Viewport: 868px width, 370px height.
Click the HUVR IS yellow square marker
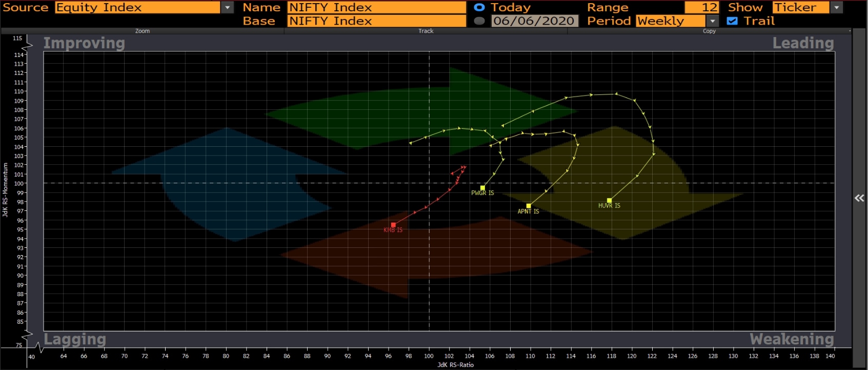[609, 201]
